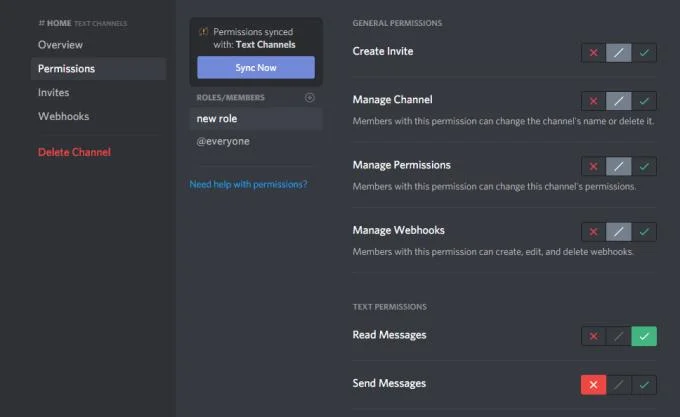Deny the Create Invite permission
The width and height of the screenshot is (680, 417).
594,53
